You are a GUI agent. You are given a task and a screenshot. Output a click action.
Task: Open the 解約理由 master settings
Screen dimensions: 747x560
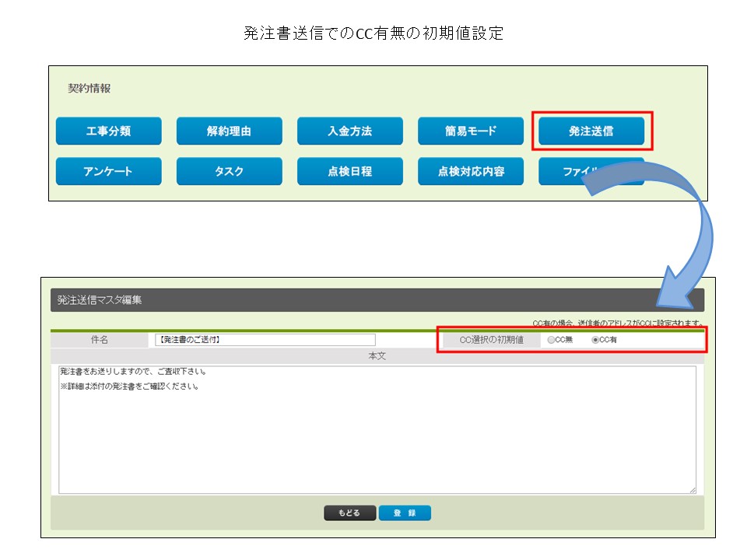tap(229, 131)
